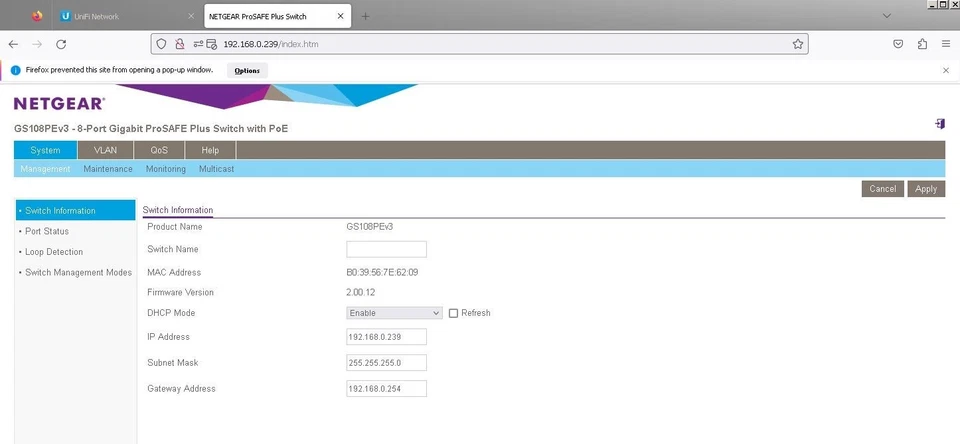Click the info icon in the pop-up notification
Image resolution: width=960 pixels, height=444 pixels.
[x=16, y=70]
